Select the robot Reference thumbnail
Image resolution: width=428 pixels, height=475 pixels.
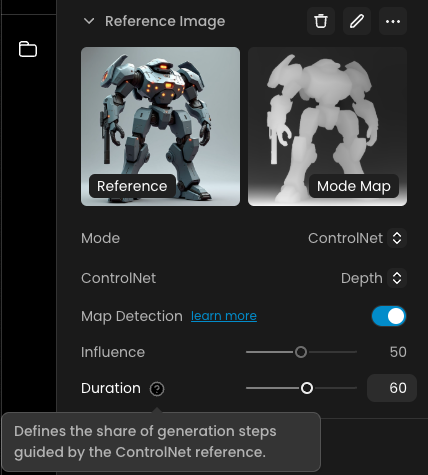160,126
